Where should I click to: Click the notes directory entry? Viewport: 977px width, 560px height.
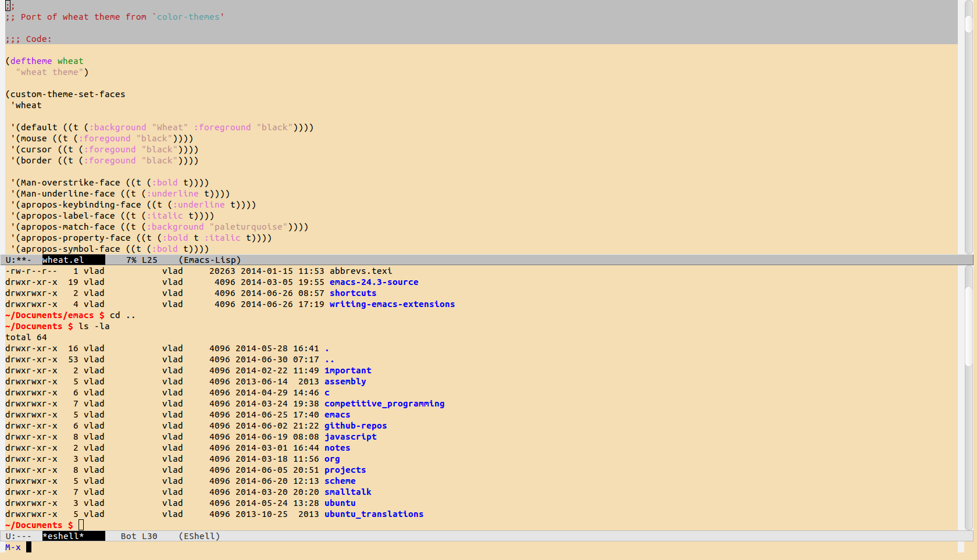pos(337,448)
